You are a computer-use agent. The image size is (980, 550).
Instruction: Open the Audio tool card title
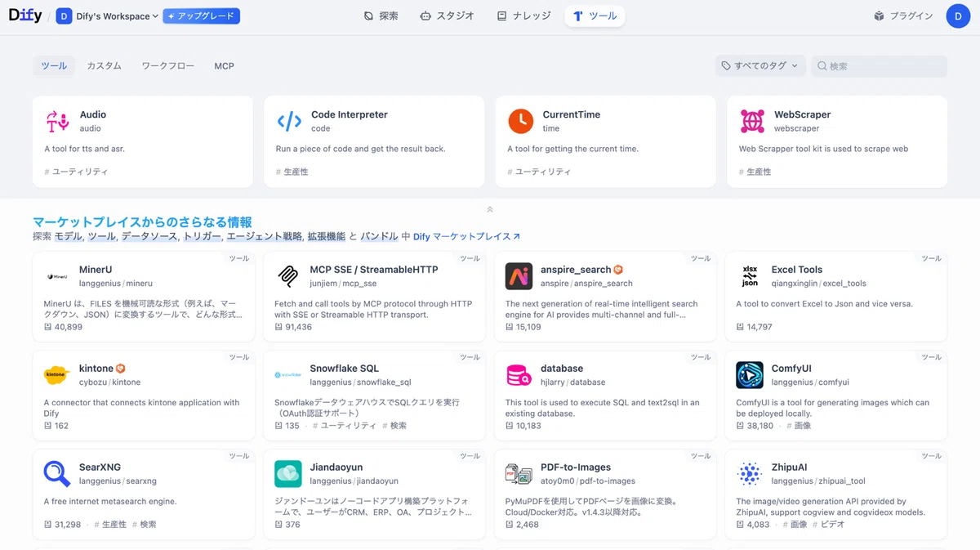tap(93, 114)
